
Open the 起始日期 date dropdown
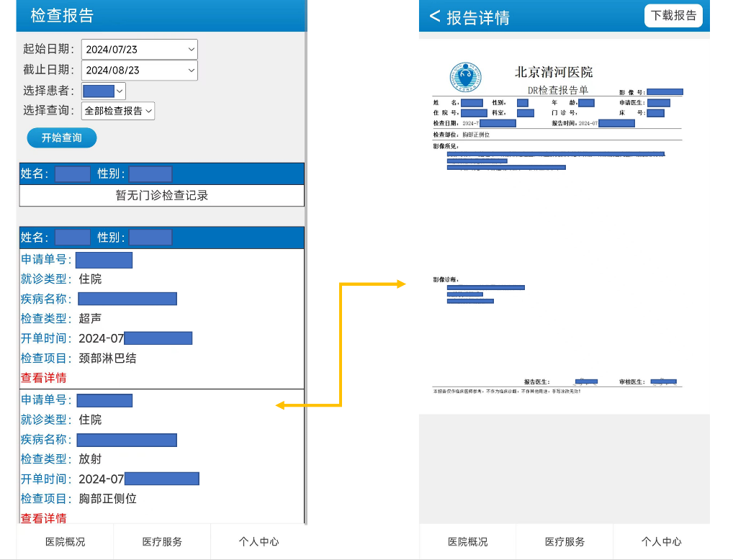pos(139,49)
